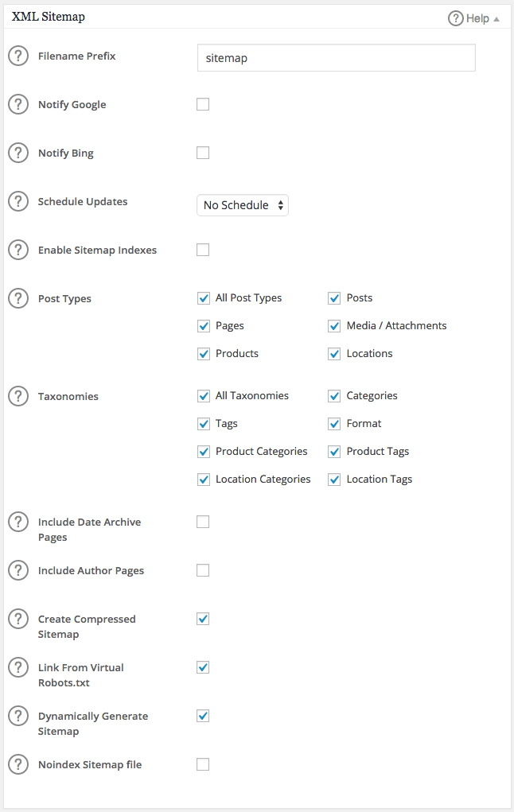Uncheck the Products post type
The height and width of the screenshot is (812, 514).
click(x=204, y=353)
